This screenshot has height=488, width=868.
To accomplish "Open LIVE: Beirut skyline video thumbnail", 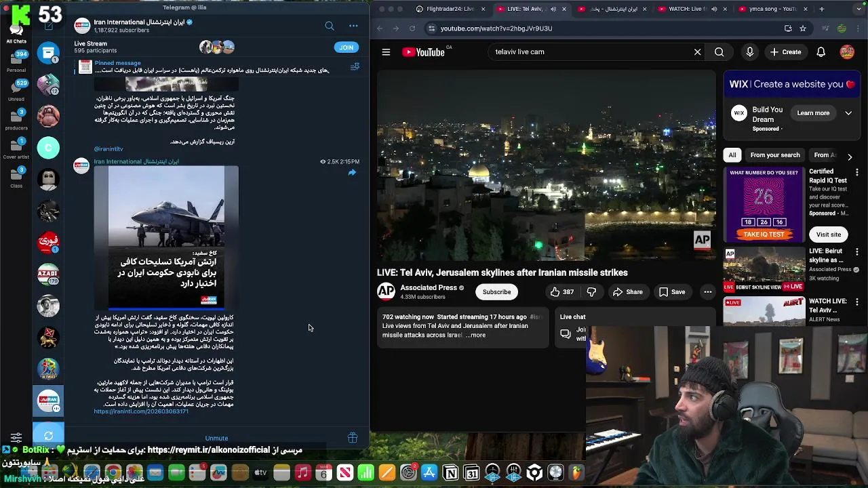I will coord(764,269).
